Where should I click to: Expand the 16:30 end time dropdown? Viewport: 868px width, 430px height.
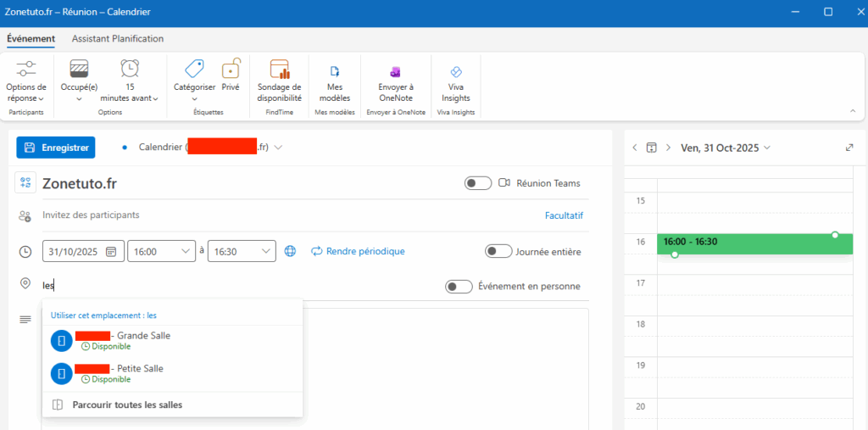click(266, 251)
